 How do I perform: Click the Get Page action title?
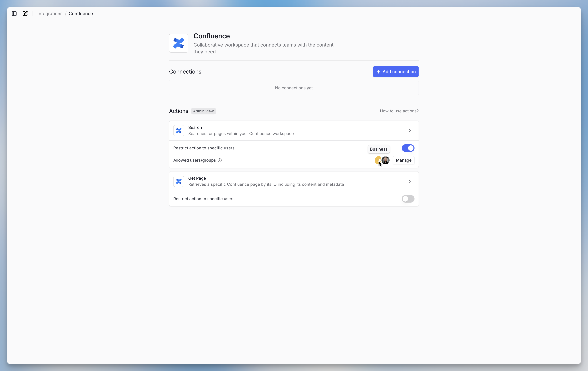pyautogui.click(x=197, y=178)
